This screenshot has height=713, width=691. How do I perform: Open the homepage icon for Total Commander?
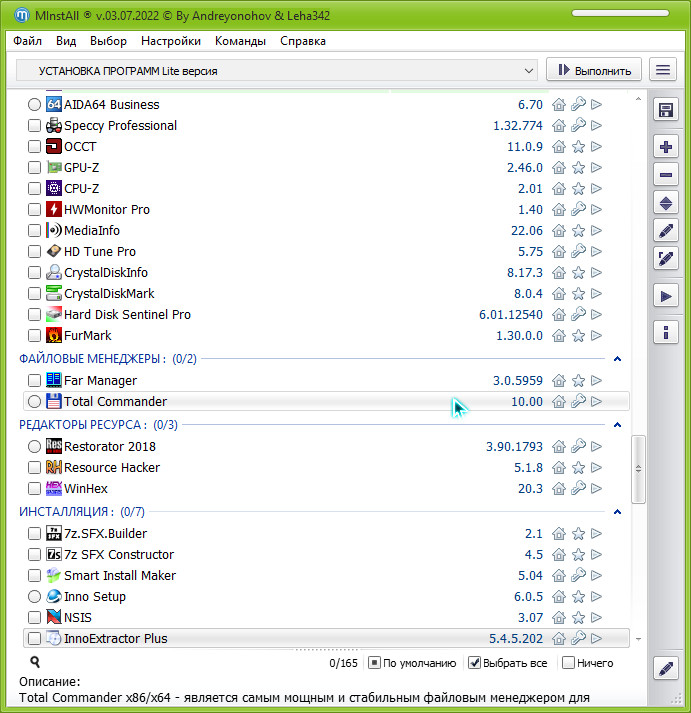[x=560, y=402]
